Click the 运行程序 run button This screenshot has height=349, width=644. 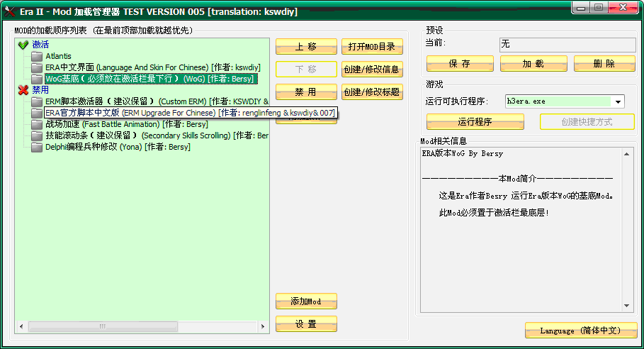point(475,122)
